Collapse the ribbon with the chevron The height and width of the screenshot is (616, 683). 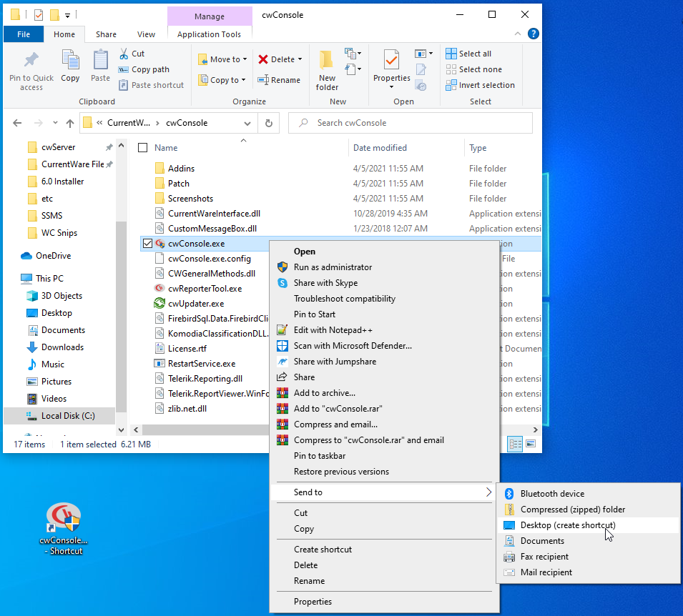point(518,34)
